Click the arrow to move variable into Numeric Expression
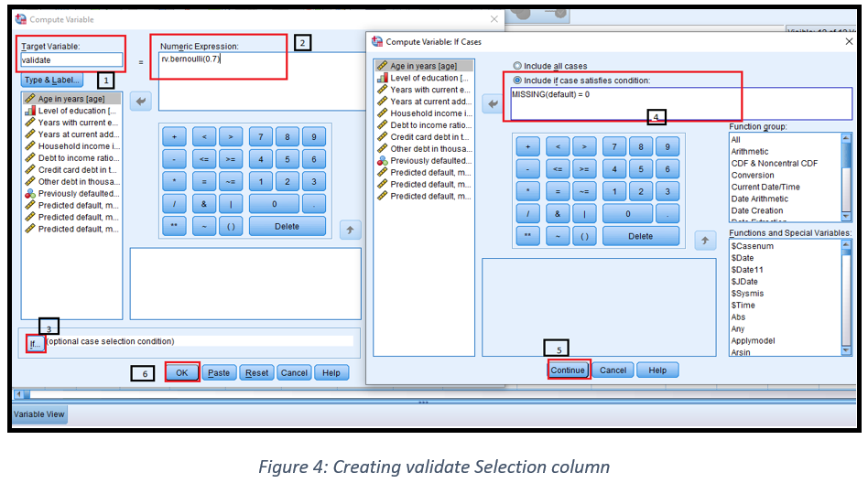 (141, 102)
